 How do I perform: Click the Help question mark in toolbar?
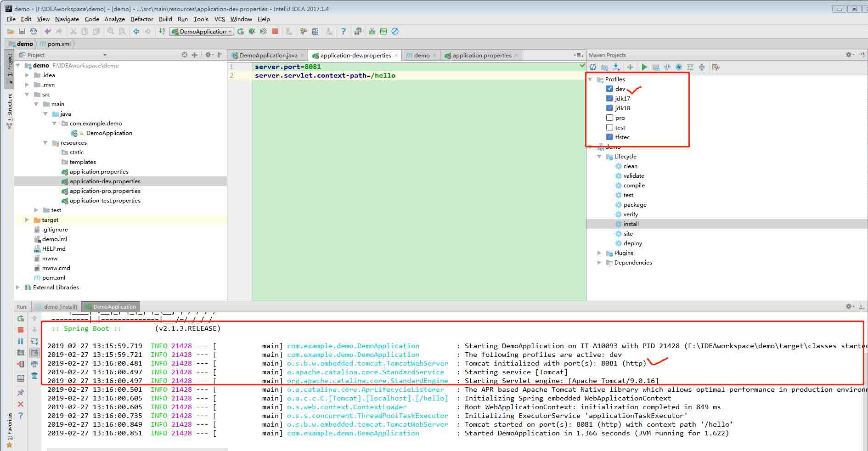(x=343, y=31)
